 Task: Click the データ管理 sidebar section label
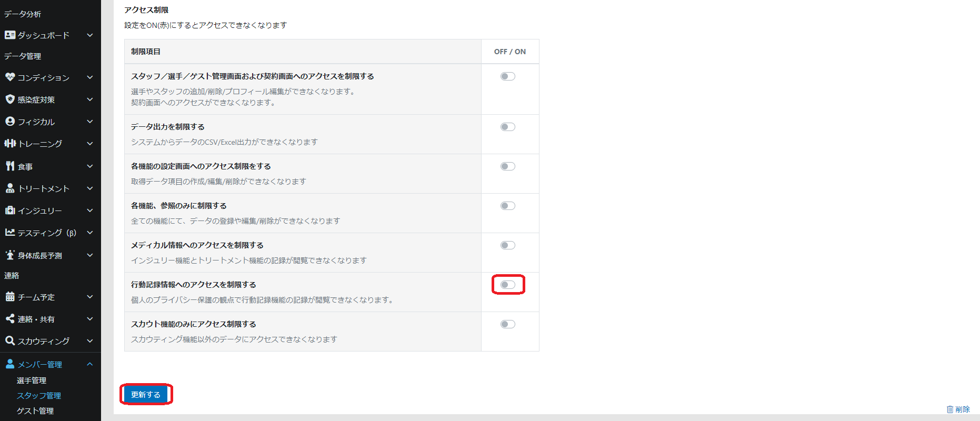pyautogui.click(x=23, y=56)
